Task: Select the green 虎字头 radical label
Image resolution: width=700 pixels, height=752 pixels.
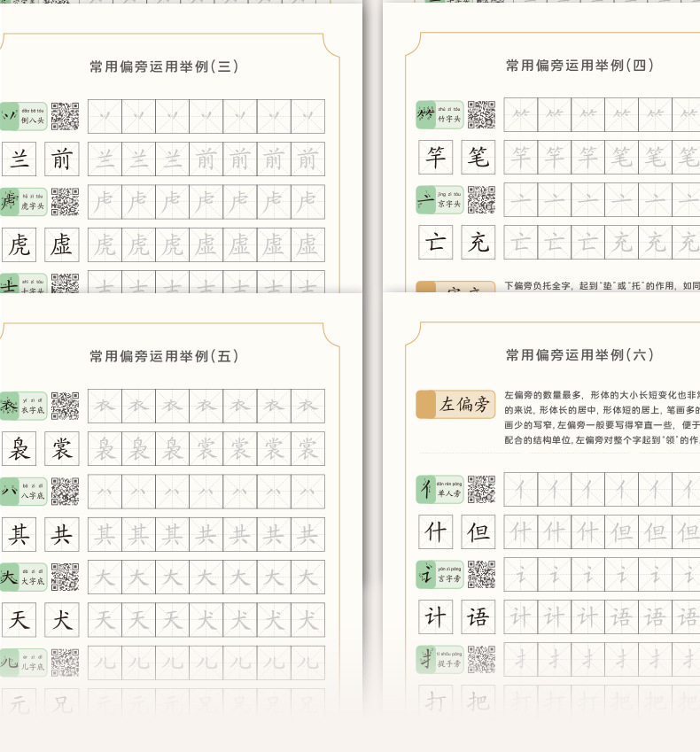Action: pyautogui.click(x=24, y=201)
